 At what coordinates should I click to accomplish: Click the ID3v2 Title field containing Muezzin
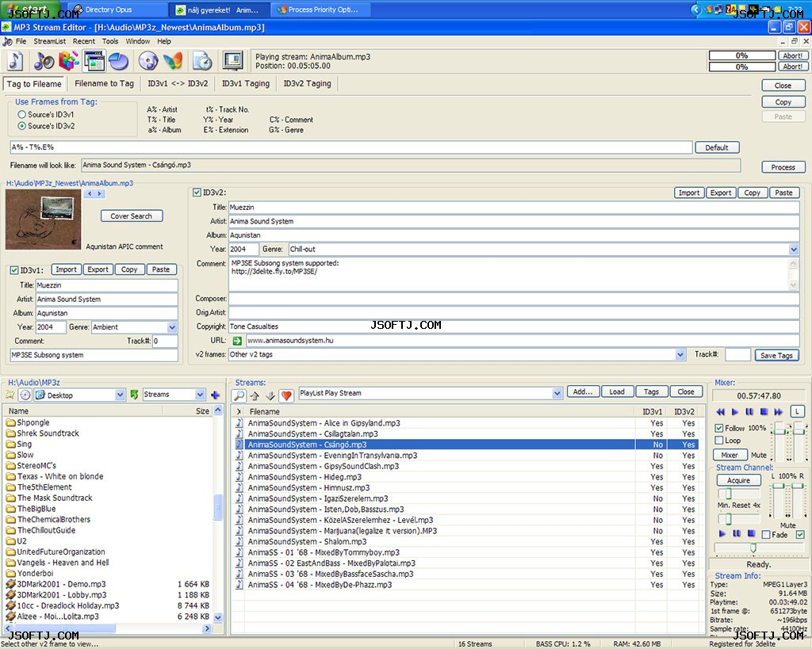[514, 207]
